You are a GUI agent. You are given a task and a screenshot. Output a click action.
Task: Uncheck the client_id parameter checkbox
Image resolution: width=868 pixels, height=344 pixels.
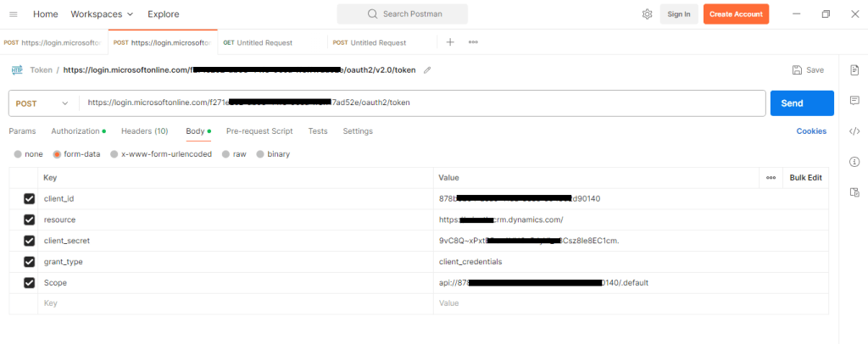tap(30, 199)
